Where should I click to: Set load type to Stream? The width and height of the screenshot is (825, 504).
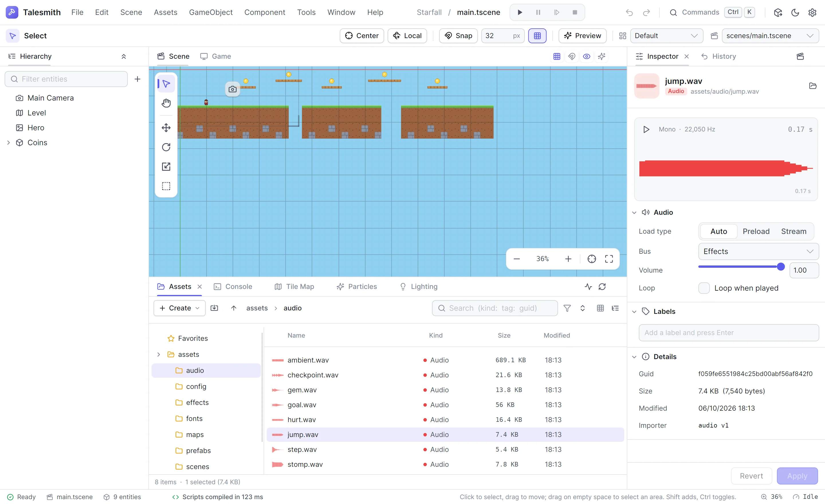point(793,231)
